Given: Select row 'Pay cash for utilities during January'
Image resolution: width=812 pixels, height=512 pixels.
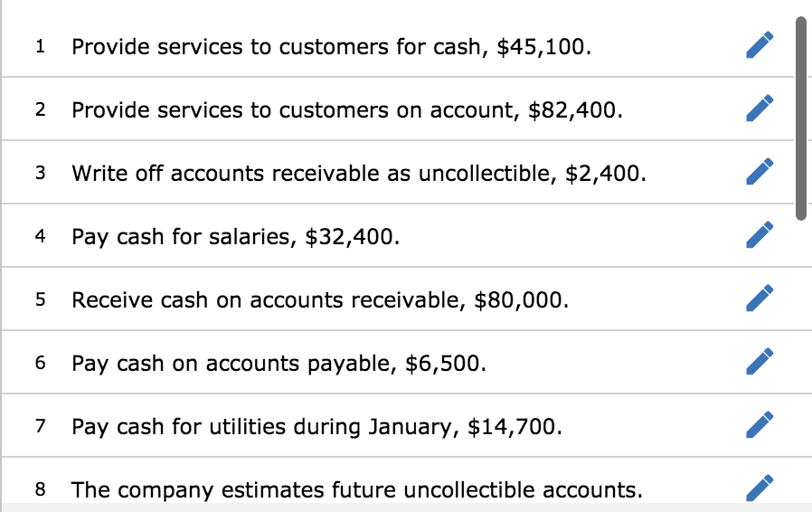Looking at the screenshot, I should 398,425.
